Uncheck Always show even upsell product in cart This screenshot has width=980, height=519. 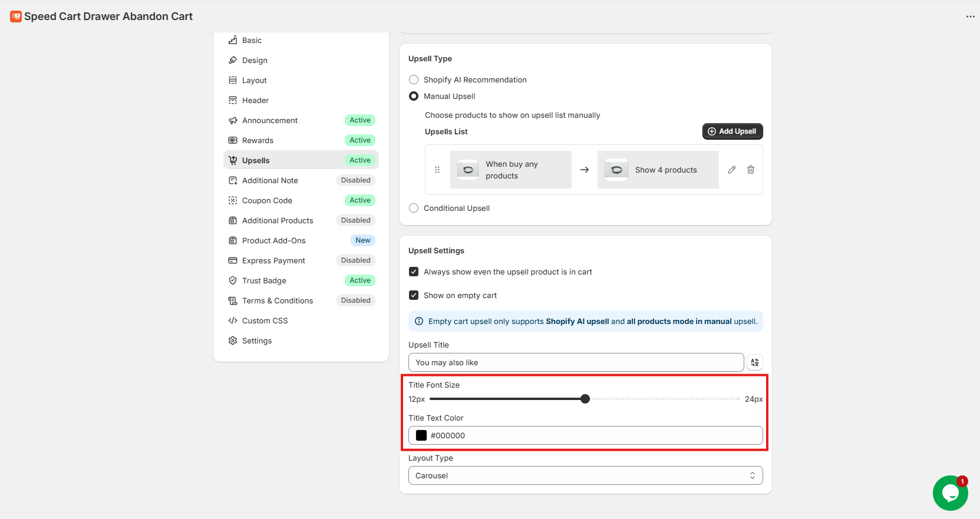[414, 272]
